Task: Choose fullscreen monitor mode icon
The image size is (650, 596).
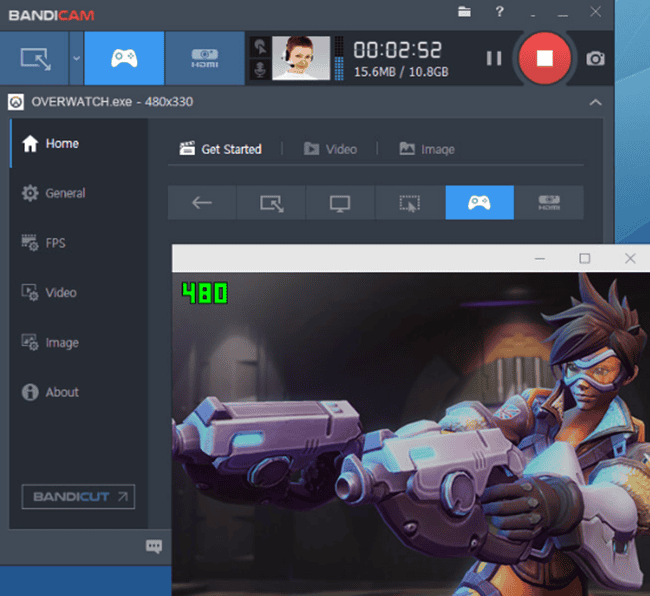Action: tap(340, 203)
